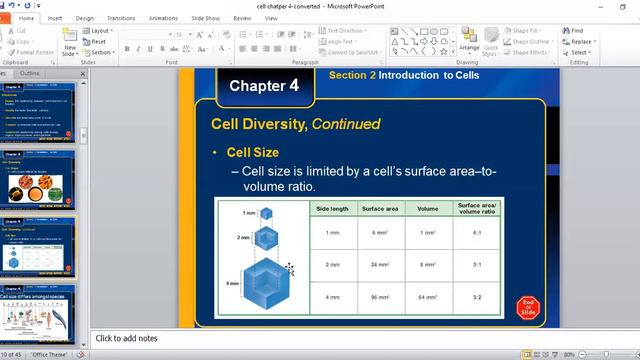The image size is (640, 360).
Task: Open the Align Text dropdown
Action: 338,42
